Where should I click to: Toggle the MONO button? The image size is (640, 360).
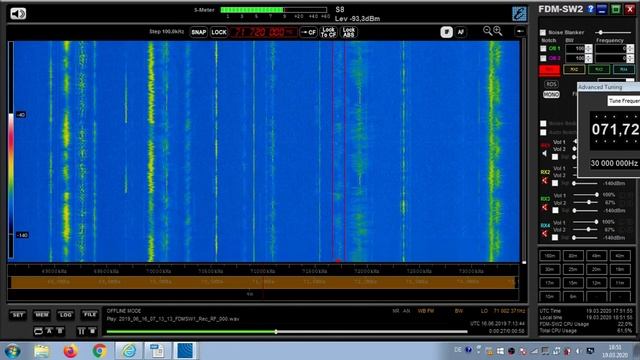click(551, 94)
